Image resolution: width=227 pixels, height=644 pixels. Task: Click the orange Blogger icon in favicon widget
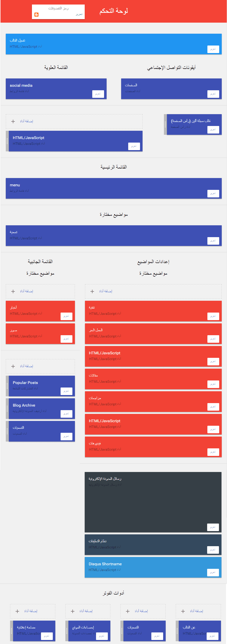click(37, 15)
